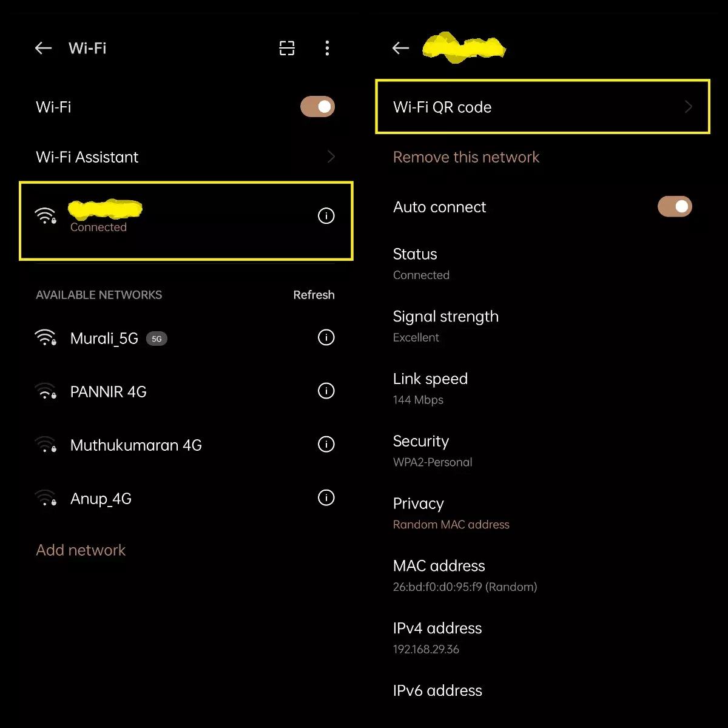Select the Anup_4G network

tap(101, 499)
